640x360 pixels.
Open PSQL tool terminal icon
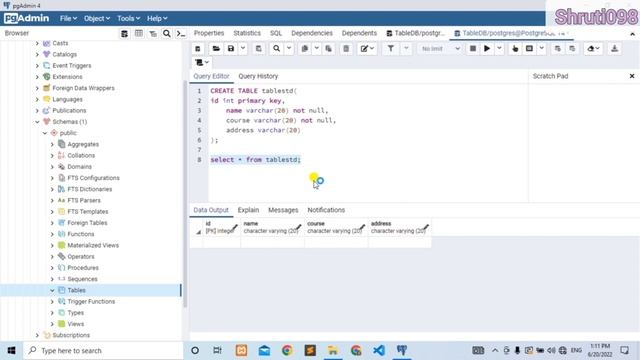[181, 33]
